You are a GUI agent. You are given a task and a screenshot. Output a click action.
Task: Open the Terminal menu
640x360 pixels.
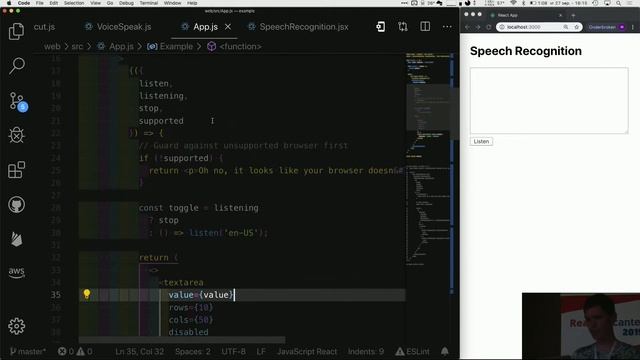coord(149,3)
